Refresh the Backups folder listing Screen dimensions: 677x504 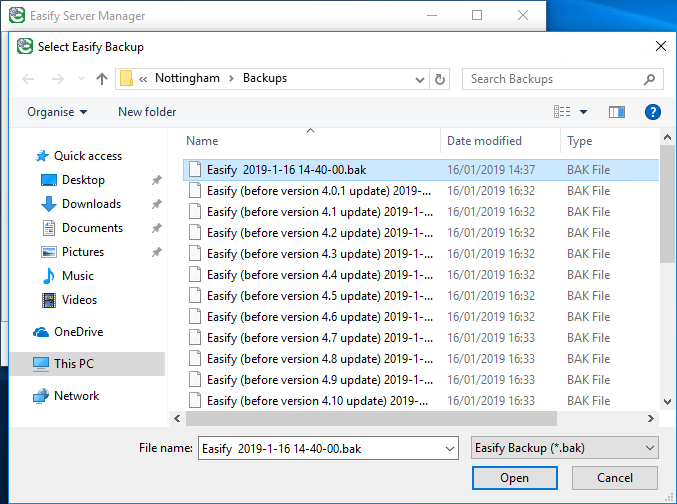[441, 79]
